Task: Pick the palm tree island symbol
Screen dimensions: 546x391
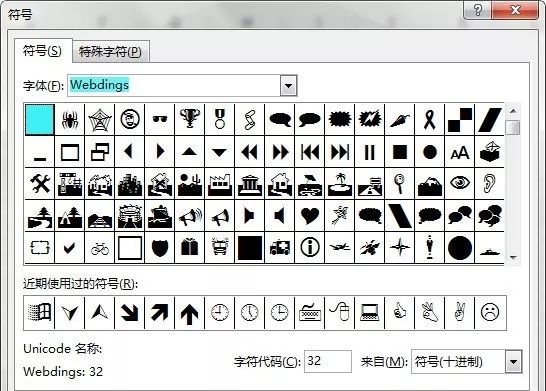Action: [x=340, y=184]
